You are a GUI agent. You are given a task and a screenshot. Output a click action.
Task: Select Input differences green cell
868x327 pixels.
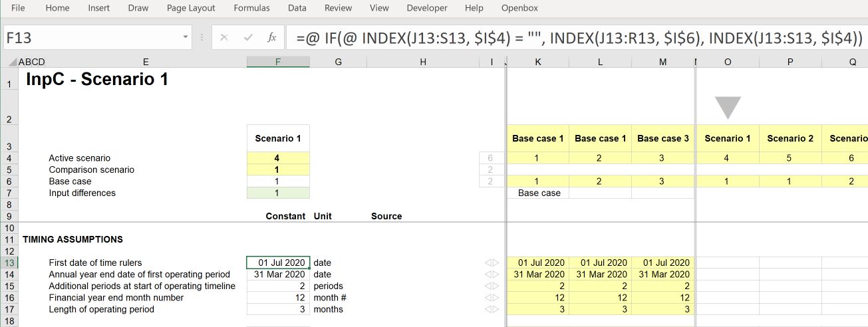point(277,193)
